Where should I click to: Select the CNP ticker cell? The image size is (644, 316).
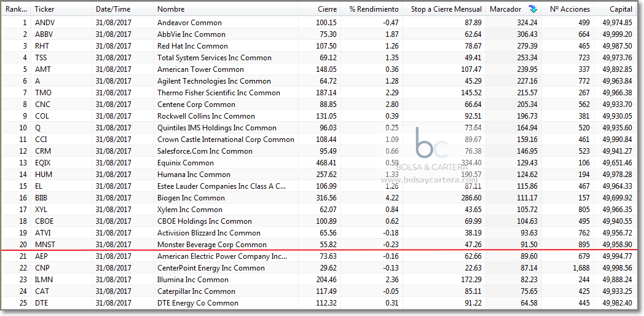42,268
